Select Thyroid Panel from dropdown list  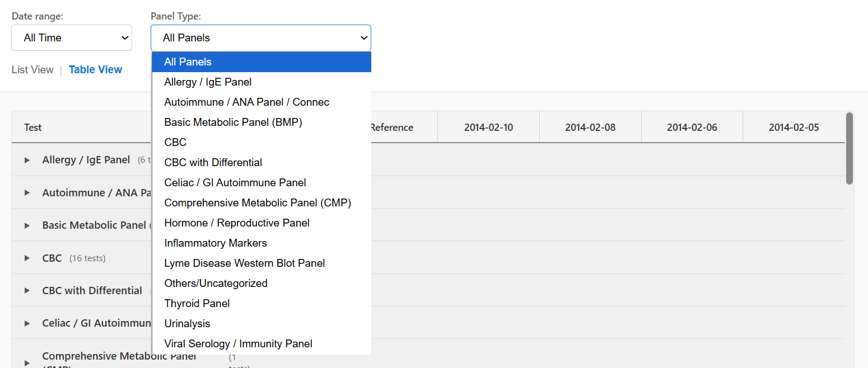[197, 304]
